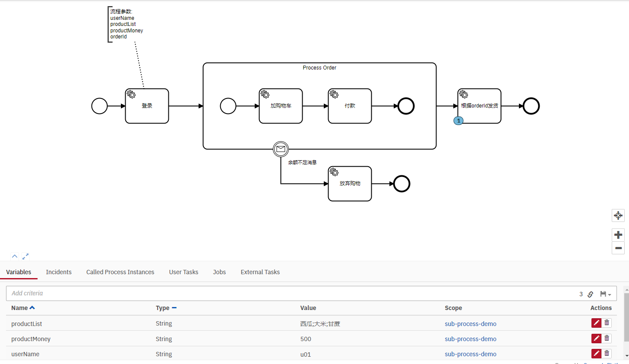
Task: Switch to the External Tasks tab
Action: [x=260, y=272]
